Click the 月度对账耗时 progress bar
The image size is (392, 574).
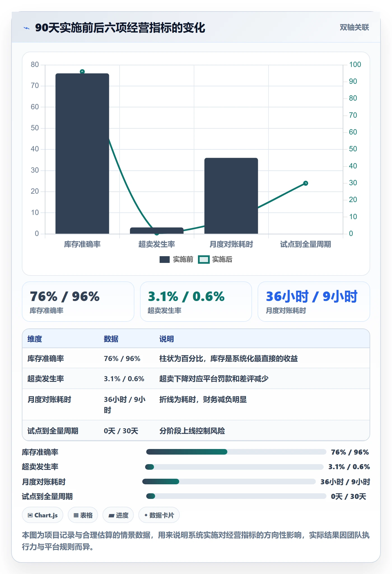229,482
